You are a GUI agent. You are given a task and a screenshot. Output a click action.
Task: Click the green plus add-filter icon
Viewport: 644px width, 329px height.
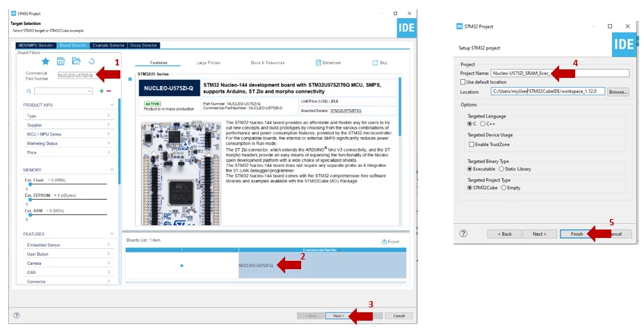102,91
